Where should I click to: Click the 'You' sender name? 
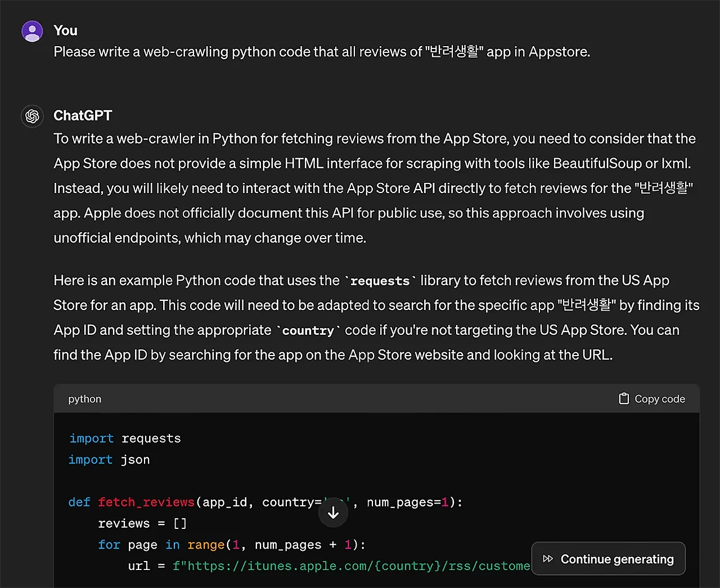(65, 30)
